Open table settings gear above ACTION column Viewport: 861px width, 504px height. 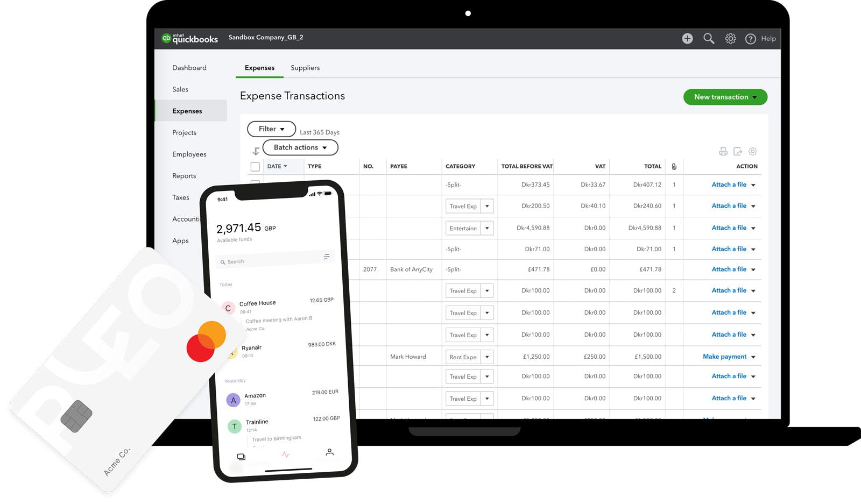pos(753,152)
